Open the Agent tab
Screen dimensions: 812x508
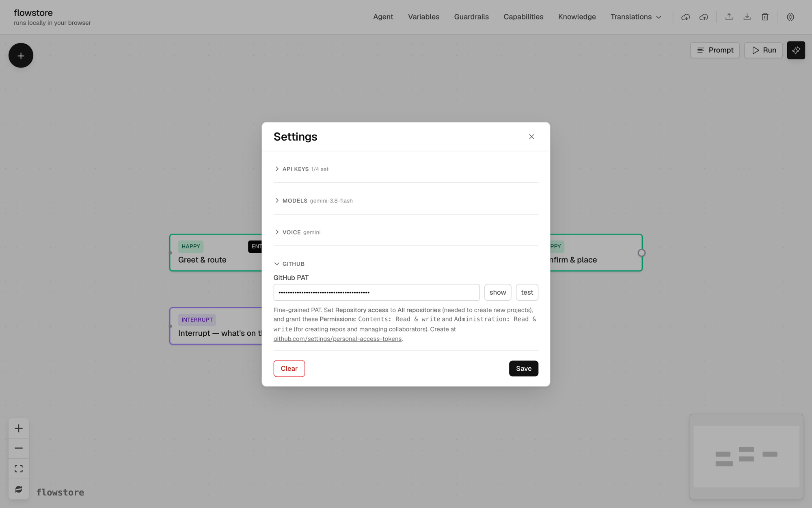[383, 17]
